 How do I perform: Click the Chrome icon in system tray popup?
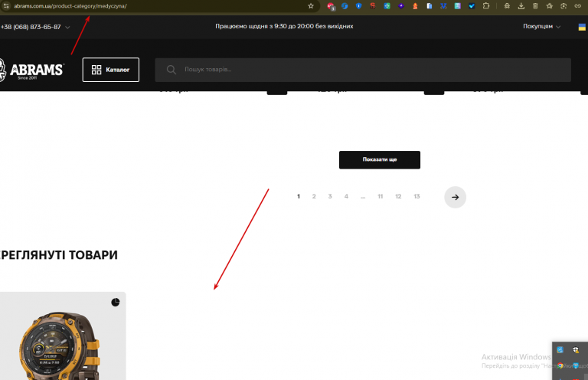(x=560, y=365)
